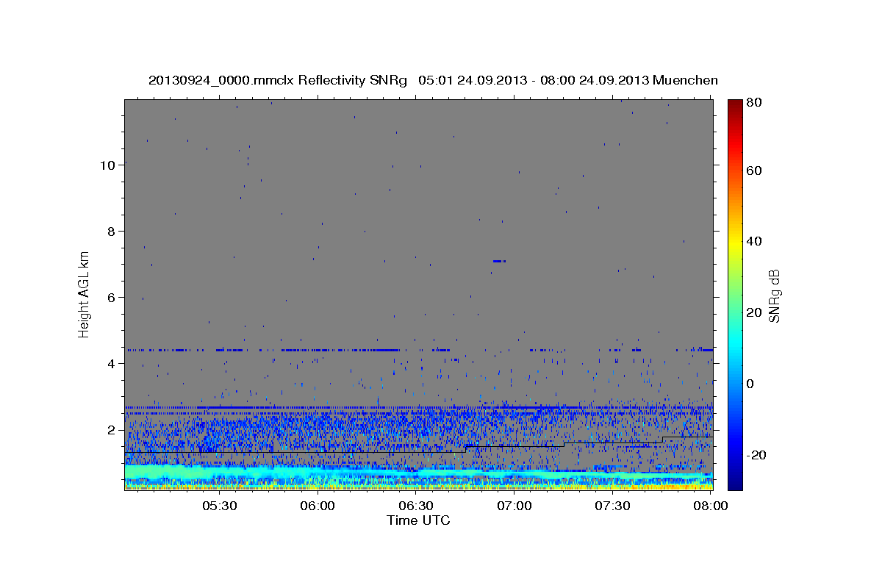The height and width of the screenshot is (588, 882).
Task: Click the 'SNRg dB' colorbar label
Action: point(774,295)
